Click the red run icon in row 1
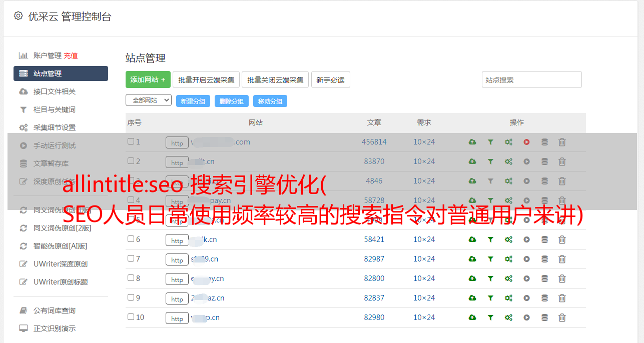 pyautogui.click(x=526, y=142)
